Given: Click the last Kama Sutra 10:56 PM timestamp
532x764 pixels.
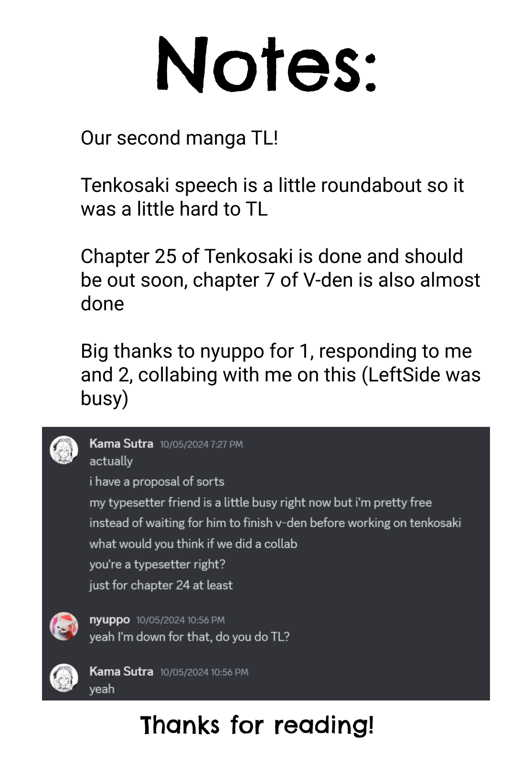Looking at the screenshot, I should (x=204, y=672).
